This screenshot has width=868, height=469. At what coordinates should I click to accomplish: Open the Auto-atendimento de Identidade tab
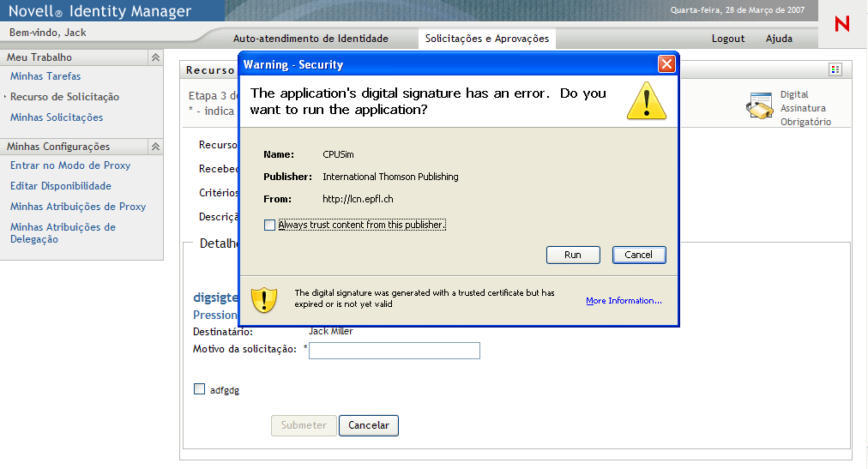tap(310, 39)
